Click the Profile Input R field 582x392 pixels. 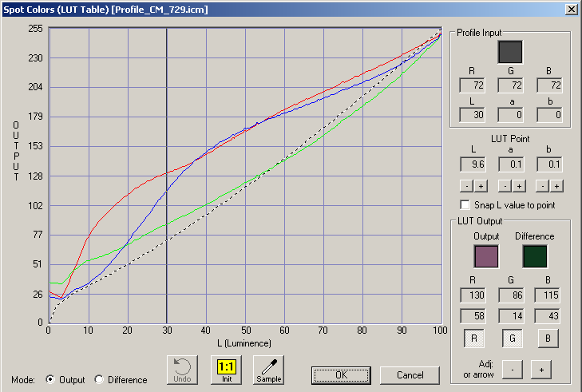473,85
